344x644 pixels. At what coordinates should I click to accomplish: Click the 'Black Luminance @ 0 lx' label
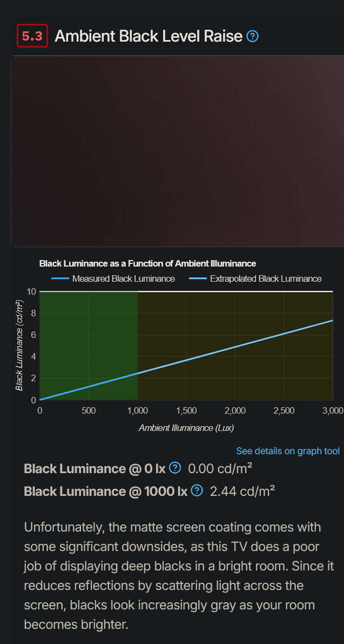(95, 468)
